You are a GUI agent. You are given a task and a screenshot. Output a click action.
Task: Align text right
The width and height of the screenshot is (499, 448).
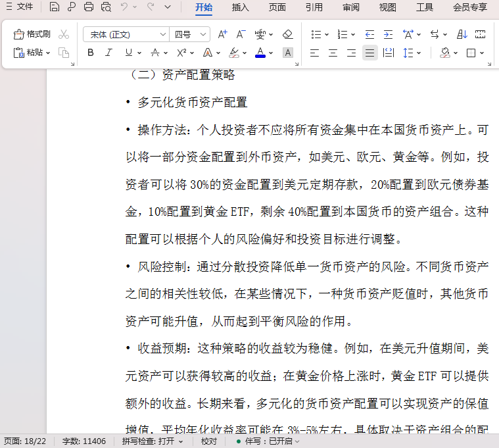pos(351,53)
